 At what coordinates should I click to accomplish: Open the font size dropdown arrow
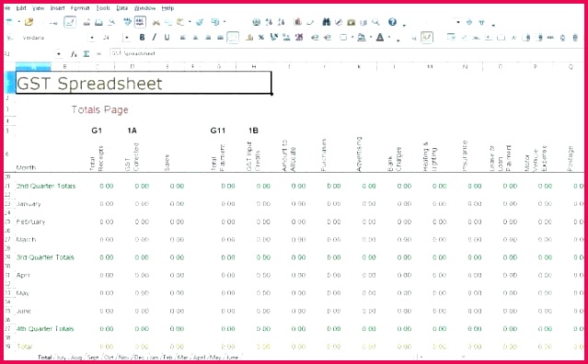[x=127, y=38]
